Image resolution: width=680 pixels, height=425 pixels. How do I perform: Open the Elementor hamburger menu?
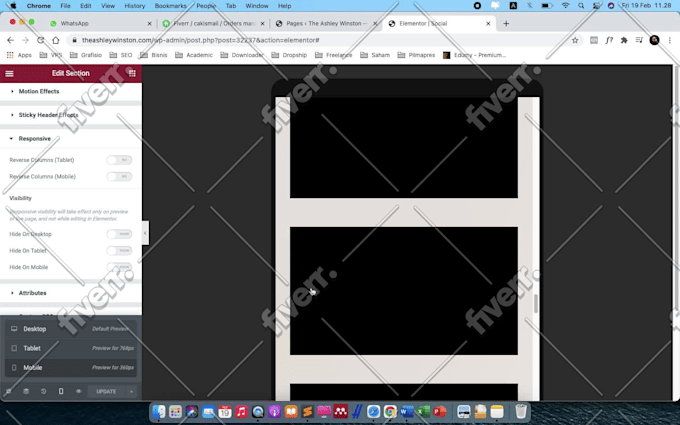click(x=9, y=73)
